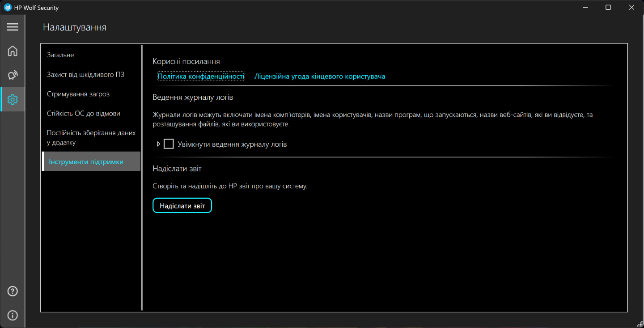The height and width of the screenshot is (328, 644).
Task: Enable the 'Увімкнути ведення журналу логів' checkbox
Action: point(169,144)
